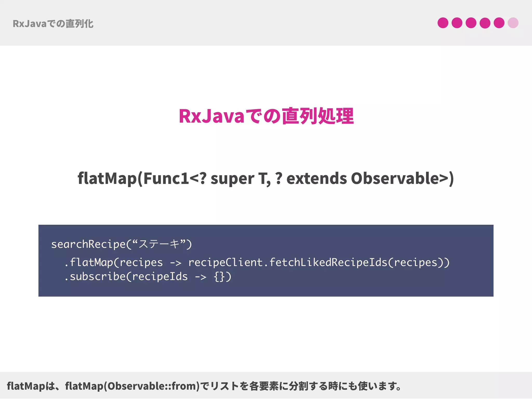Viewport: 532px width, 399px height.
Task: Click the pink title 'RxJavaでの直列処理'
Action: [266, 116]
